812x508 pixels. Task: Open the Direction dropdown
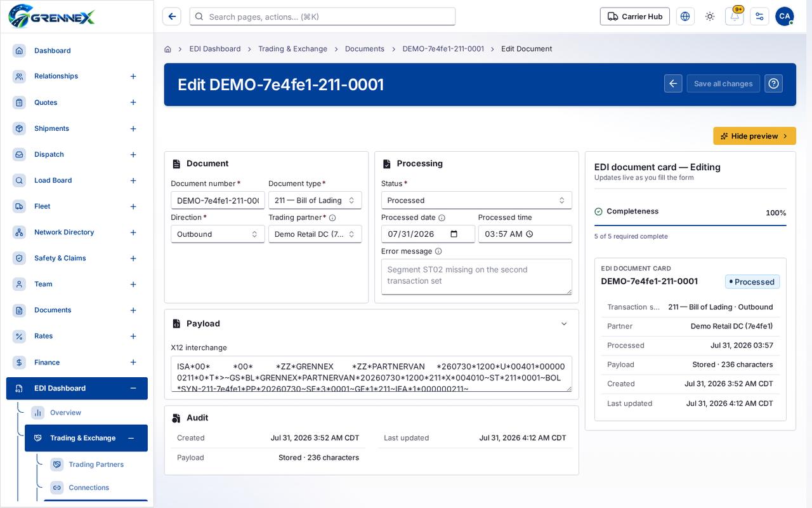pyautogui.click(x=218, y=234)
